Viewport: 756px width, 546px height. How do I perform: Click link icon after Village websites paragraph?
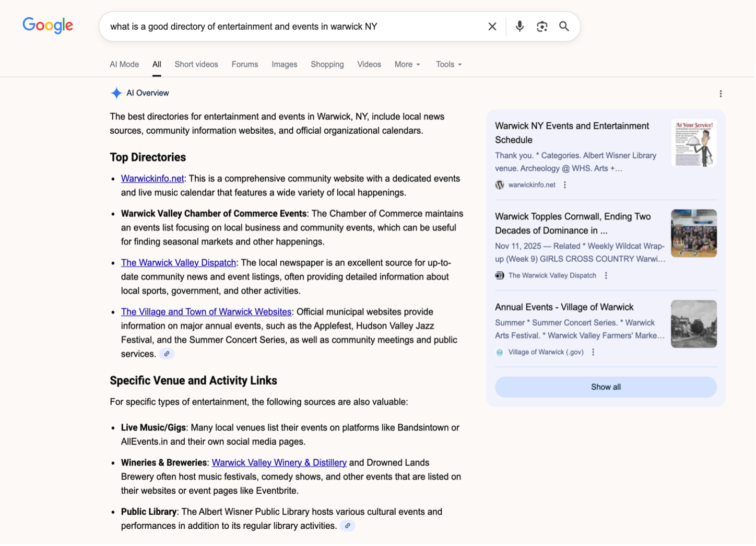[x=167, y=354]
